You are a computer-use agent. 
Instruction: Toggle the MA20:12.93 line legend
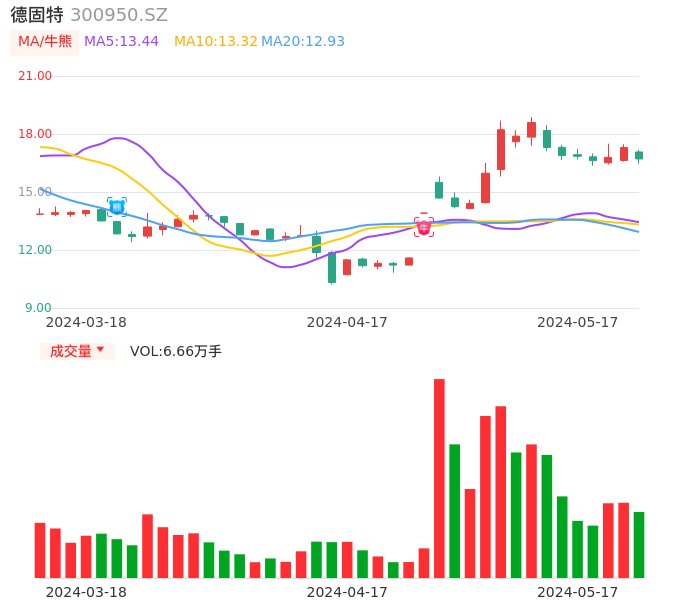[x=303, y=42]
